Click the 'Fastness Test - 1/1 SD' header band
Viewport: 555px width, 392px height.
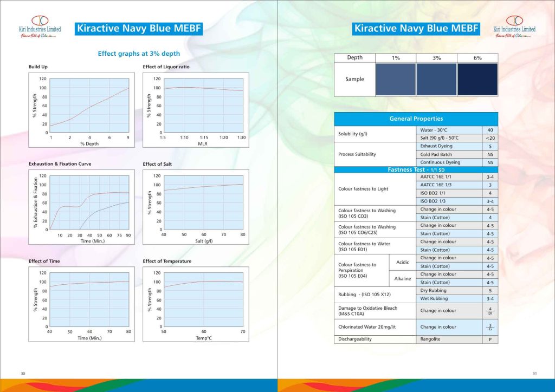[x=416, y=169]
